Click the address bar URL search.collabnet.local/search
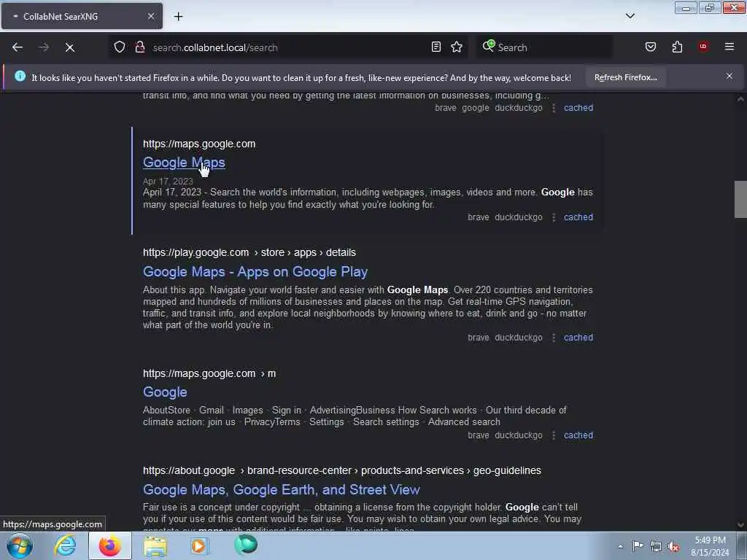 pos(215,47)
